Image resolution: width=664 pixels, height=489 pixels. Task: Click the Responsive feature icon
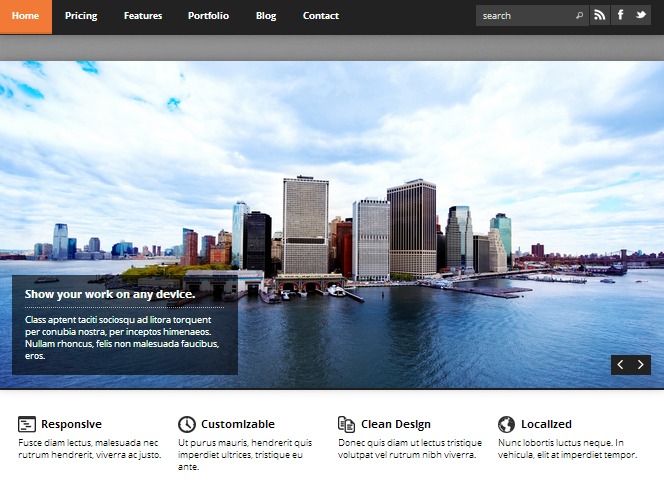coord(27,424)
